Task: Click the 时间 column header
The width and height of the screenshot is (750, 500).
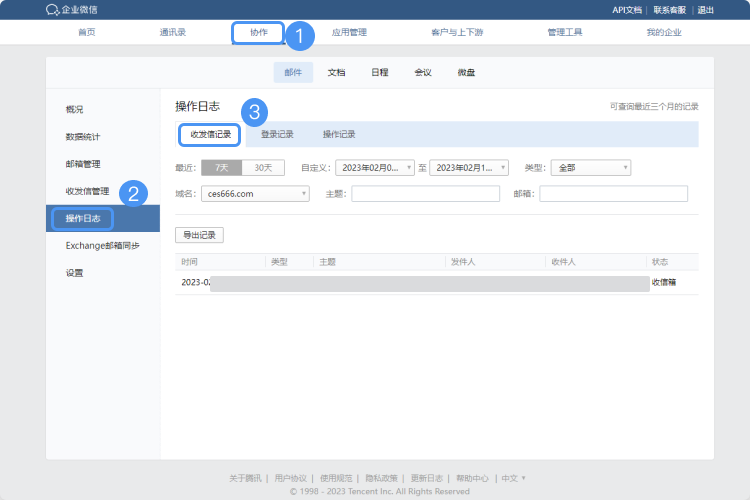Action: (x=189, y=262)
